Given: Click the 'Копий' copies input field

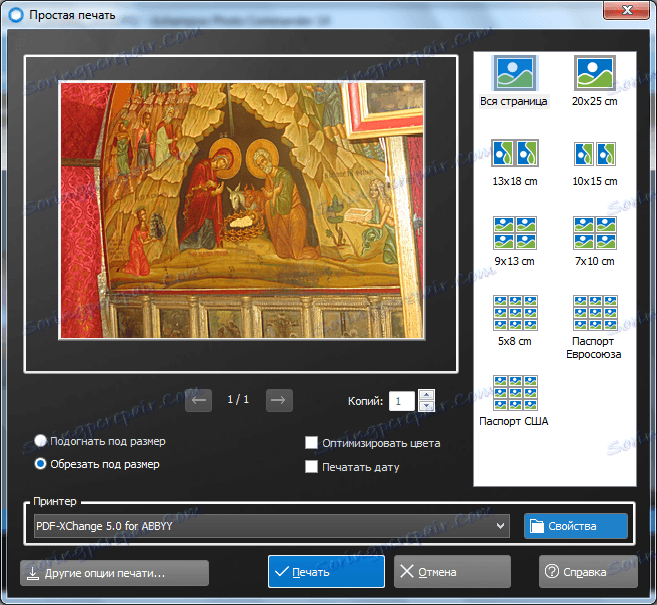Looking at the screenshot, I should tap(402, 401).
